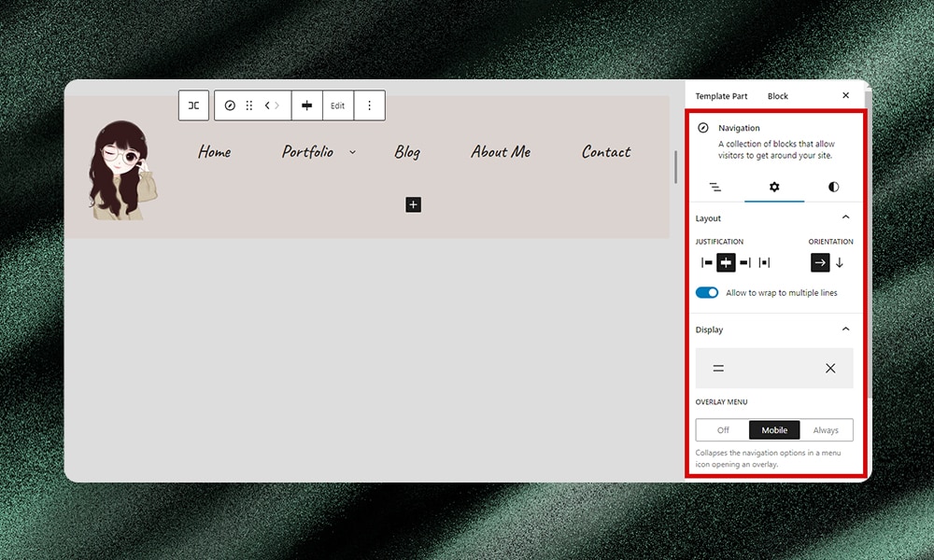Switch to the Styles panel icon
Screen dimensions: 934x560
click(x=834, y=187)
